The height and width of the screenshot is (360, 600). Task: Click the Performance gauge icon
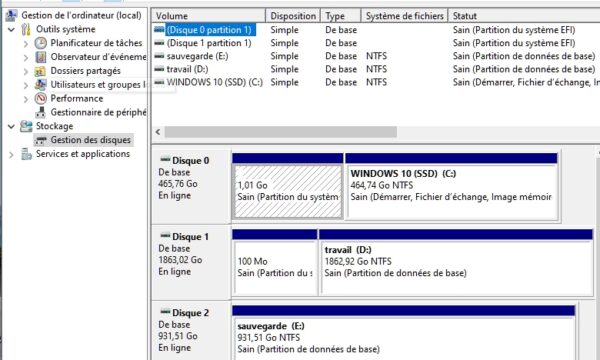41,98
